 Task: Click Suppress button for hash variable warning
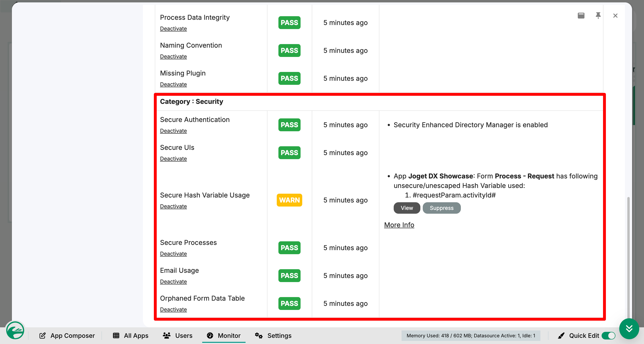[x=442, y=208]
